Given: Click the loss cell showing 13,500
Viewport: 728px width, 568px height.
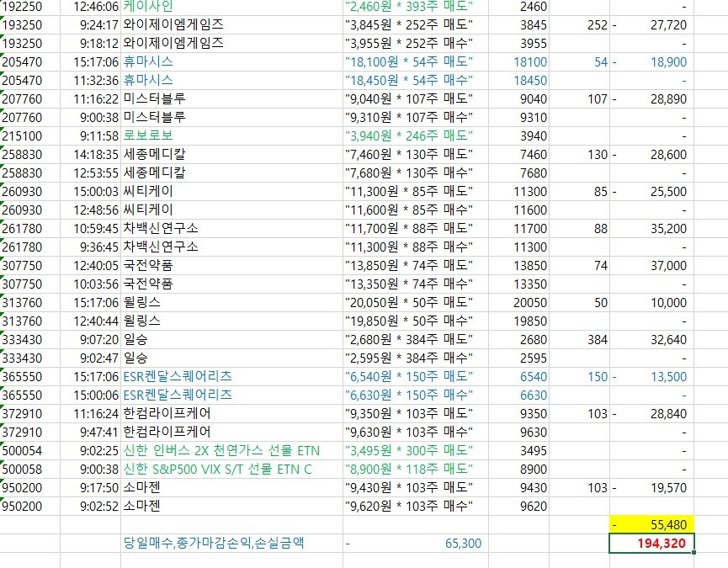Looking at the screenshot, I should pyautogui.click(x=651, y=377).
